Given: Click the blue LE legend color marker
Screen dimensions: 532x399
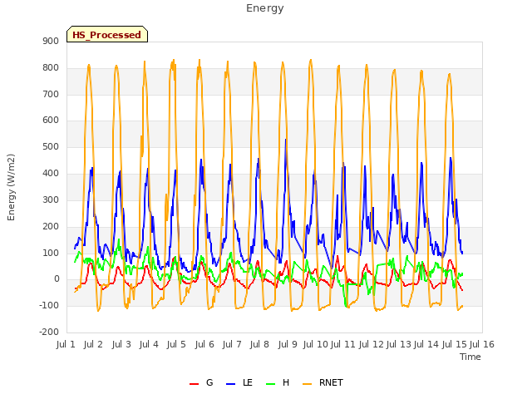Looking at the screenshot, I should (x=230, y=384).
